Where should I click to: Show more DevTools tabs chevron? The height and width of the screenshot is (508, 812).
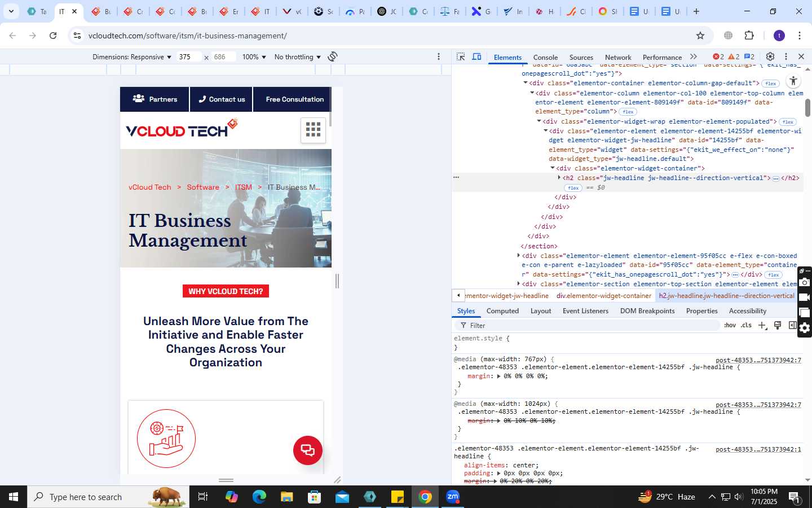[694, 56]
